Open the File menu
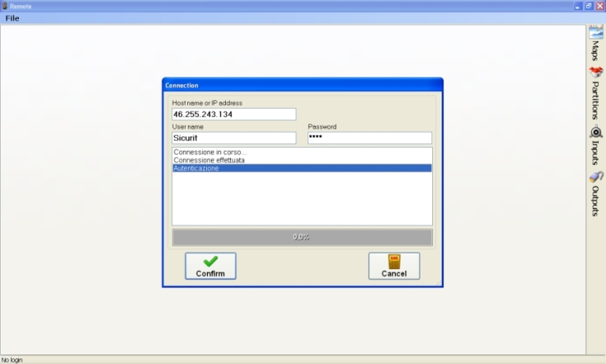The width and height of the screenshot is (606, 364). coord(13,18)
